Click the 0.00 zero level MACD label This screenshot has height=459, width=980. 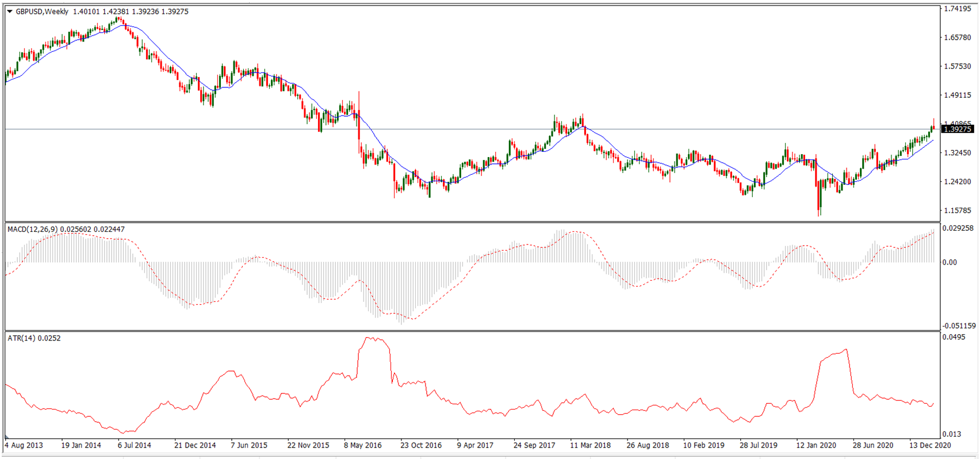[x=950, y=262]
